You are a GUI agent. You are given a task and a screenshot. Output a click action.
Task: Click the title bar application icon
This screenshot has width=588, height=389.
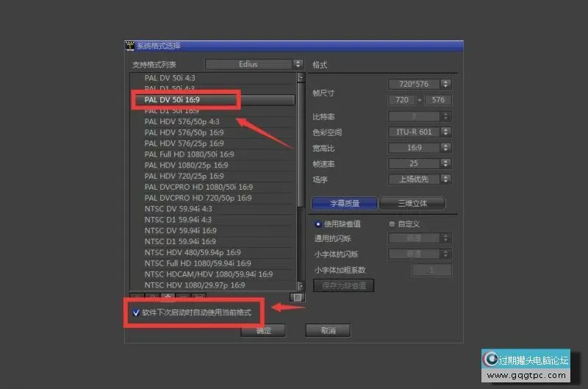130,46
